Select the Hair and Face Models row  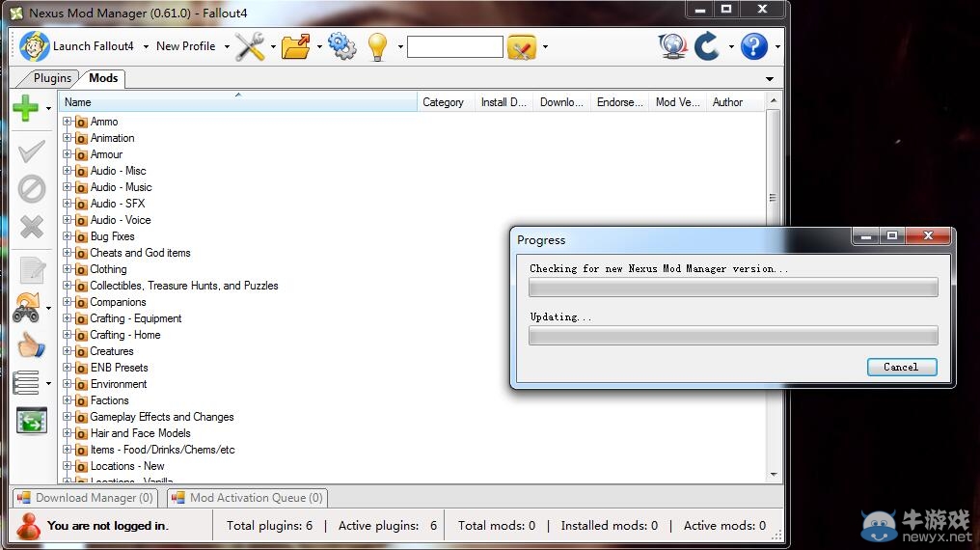click(x=141, y=433)
